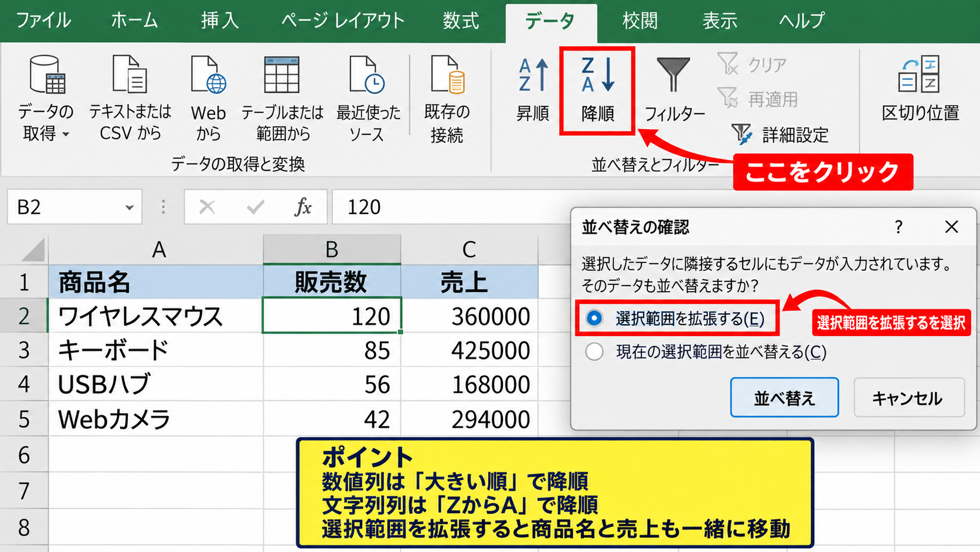The image size is (980, 552).
Task: Open 最近使ったソース icon
Action: click(367, 74)
